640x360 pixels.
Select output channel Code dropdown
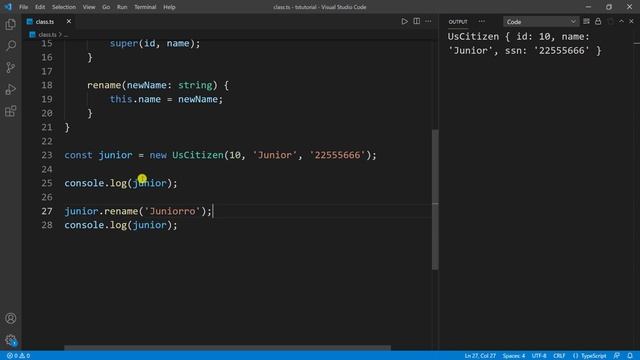(540, 22)
